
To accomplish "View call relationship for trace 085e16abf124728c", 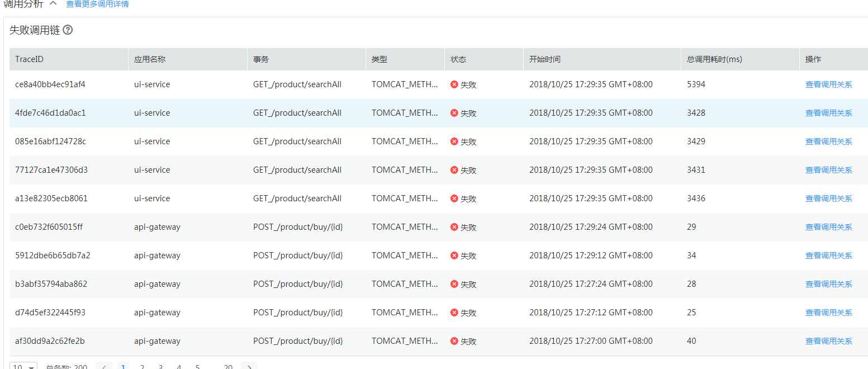I will pos(828,142).
